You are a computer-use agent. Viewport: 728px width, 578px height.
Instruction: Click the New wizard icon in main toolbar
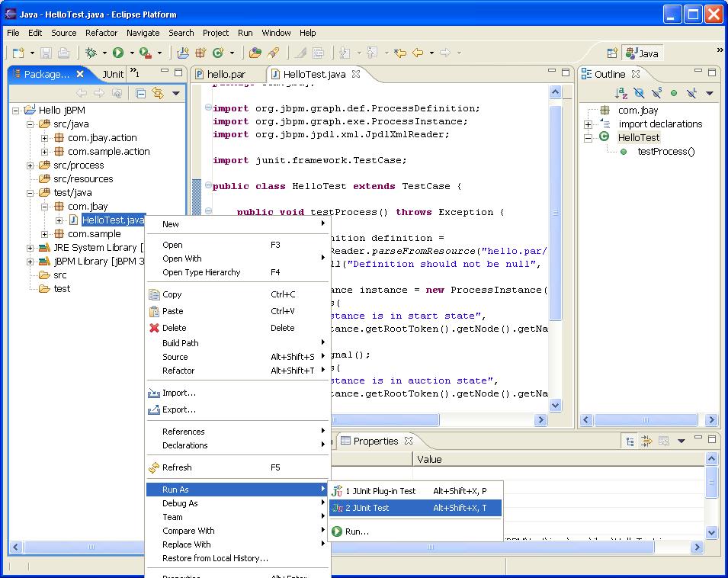coord(18,53)
